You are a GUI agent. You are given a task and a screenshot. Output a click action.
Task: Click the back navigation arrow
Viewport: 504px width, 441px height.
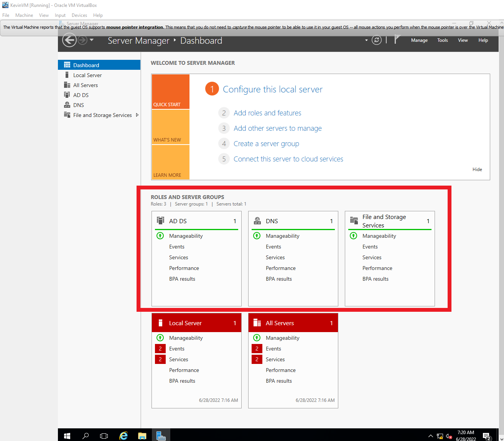[69, 40]
